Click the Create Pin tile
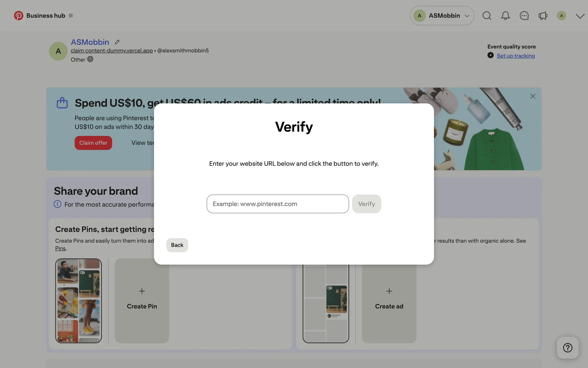 click(x=142, y=301)
